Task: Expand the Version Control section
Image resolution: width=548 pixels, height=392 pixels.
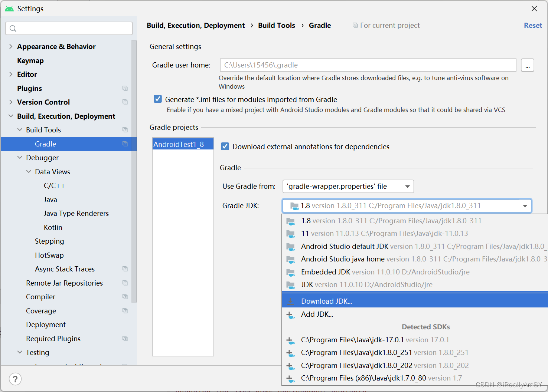Action: [x=11, y=102]
